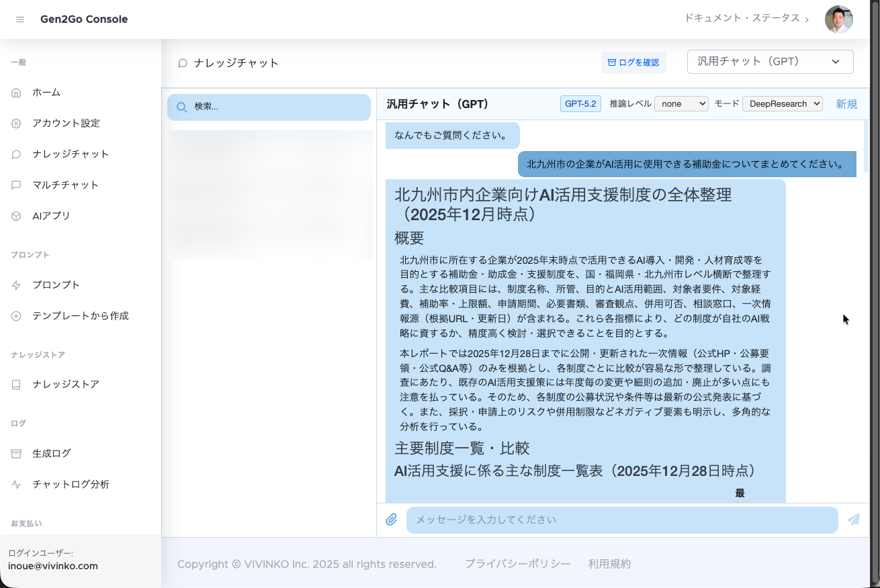Click the hamburger menu icon
Screen dimensions: 880x588
coord(20,19)
